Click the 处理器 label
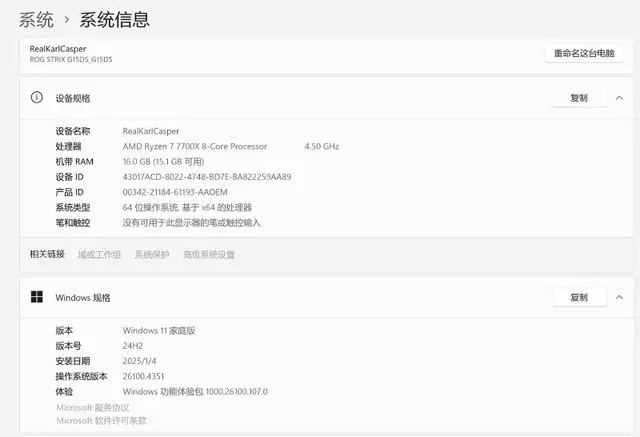 (69, 146)
